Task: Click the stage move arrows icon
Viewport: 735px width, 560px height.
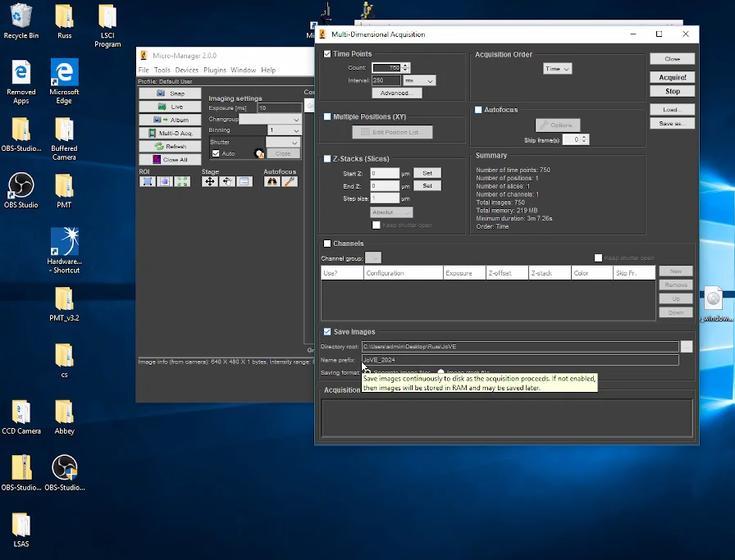Action: (210, 182)
